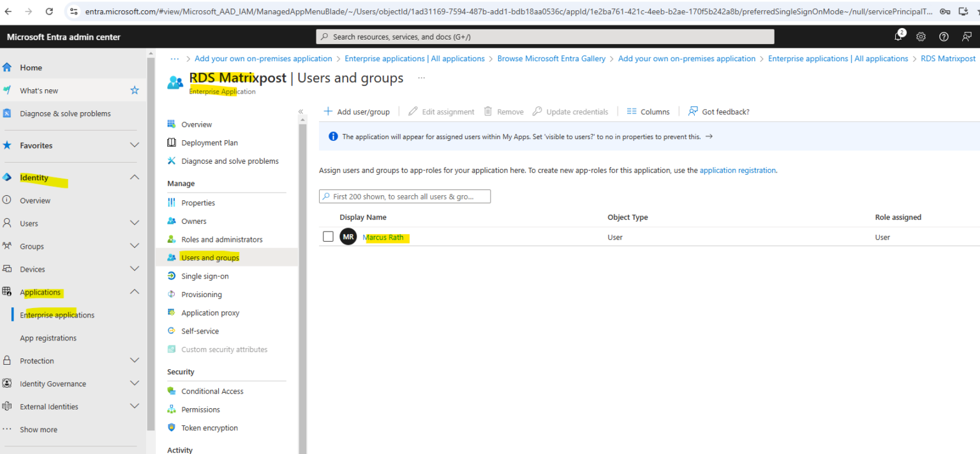Screen dimensions: 980x454
Task: Collapse the app menu with double chevron
Action: coord(301,112)
